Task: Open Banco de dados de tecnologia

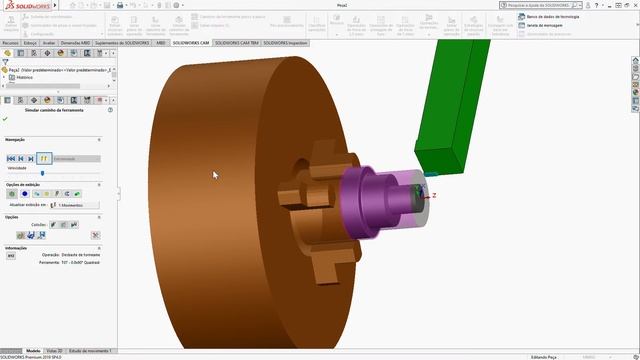Action: point(549,17)
